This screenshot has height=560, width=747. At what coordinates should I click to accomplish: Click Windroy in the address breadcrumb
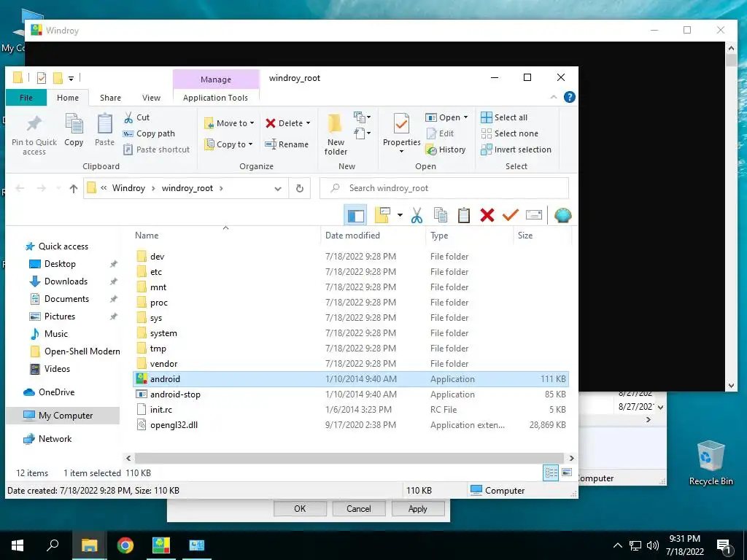pos(128,188)
